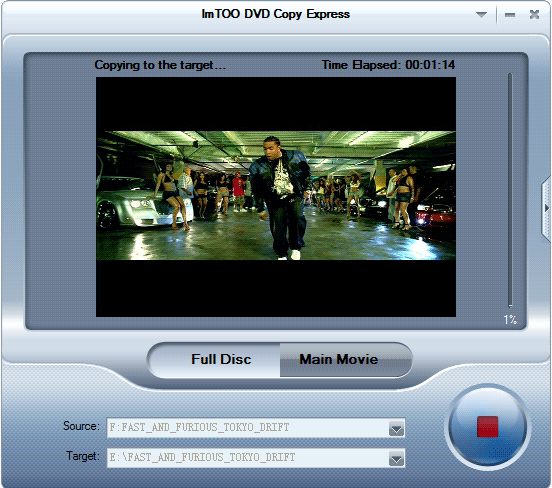Click the 'Time Elapsed: 00:01:14' text
This screenshot has height=488, width=552.
[388, 65]
